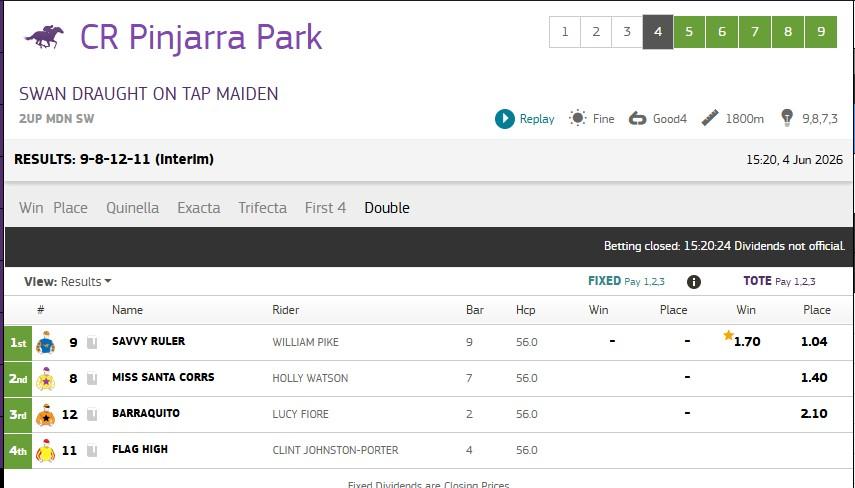Select the Double bet tab
The image size is (855, 488).
pos(387,208)
